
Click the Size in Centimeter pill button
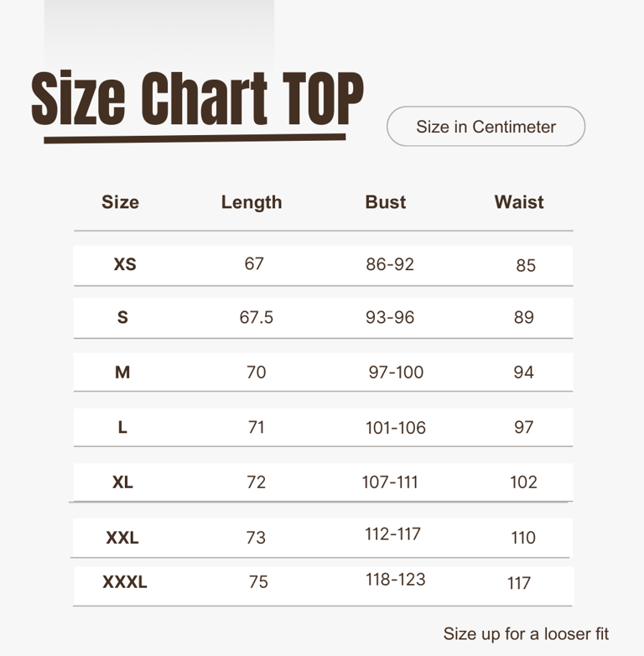[486, 127]
